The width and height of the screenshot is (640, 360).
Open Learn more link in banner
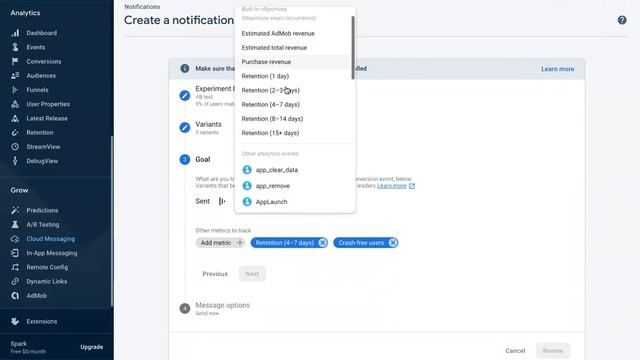coord(558,69)
